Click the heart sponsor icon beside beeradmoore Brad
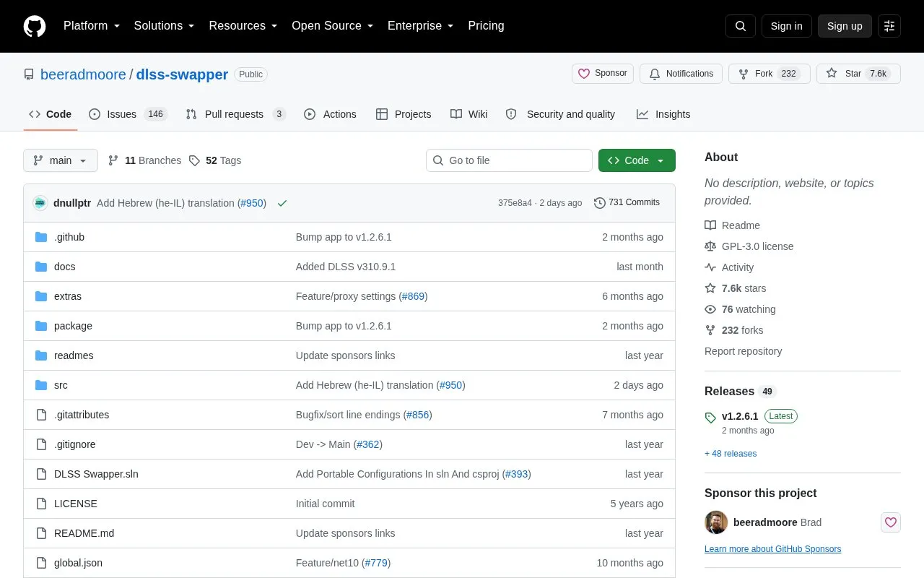 891,522
